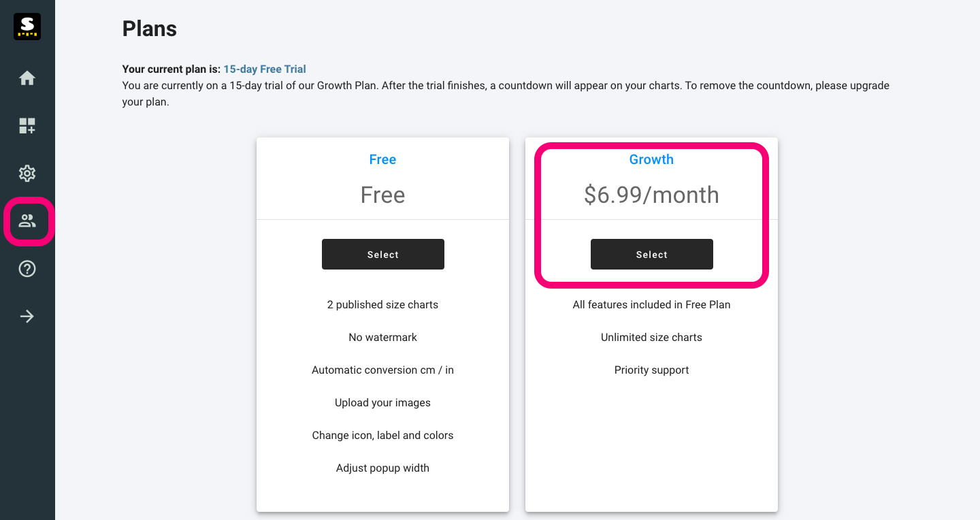Click the Growth plan title

651,159
